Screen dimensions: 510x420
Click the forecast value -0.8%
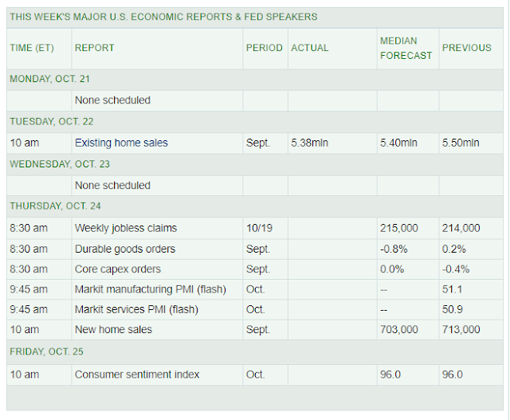tap(394, 249)
